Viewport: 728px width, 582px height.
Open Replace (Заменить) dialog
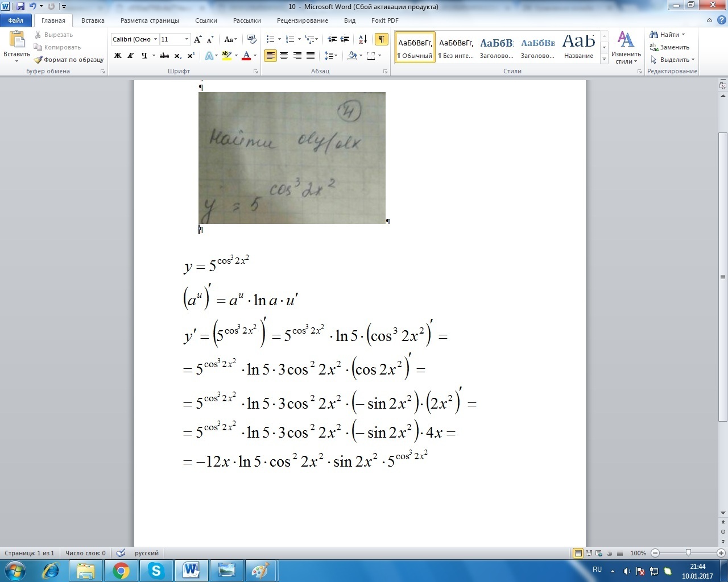click(x=669, y=47)
